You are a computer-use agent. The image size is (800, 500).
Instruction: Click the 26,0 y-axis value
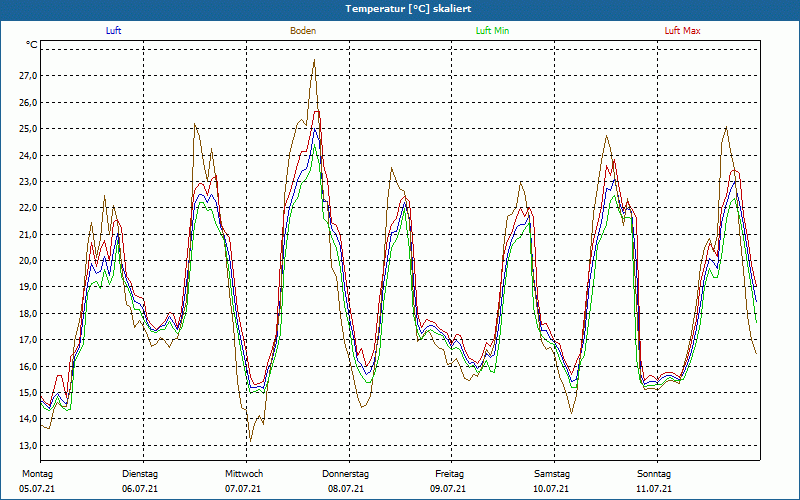point(28,102)
